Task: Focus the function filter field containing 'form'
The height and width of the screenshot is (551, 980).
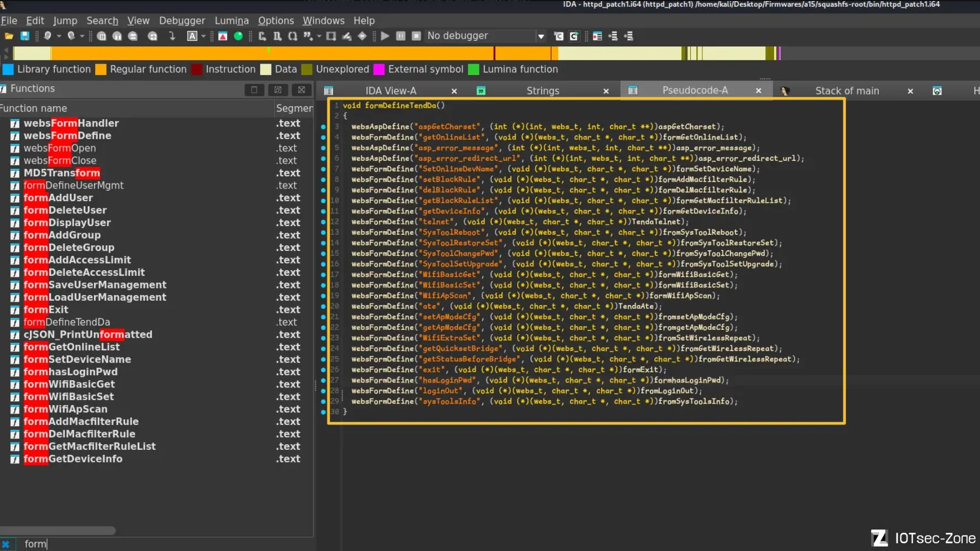Action: point(166,544)
